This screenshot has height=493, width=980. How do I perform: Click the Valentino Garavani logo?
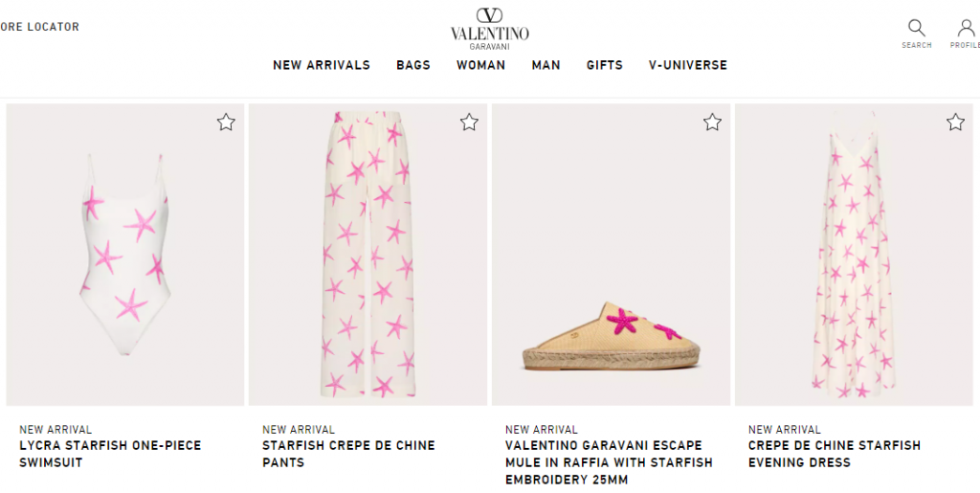point(490,27)
